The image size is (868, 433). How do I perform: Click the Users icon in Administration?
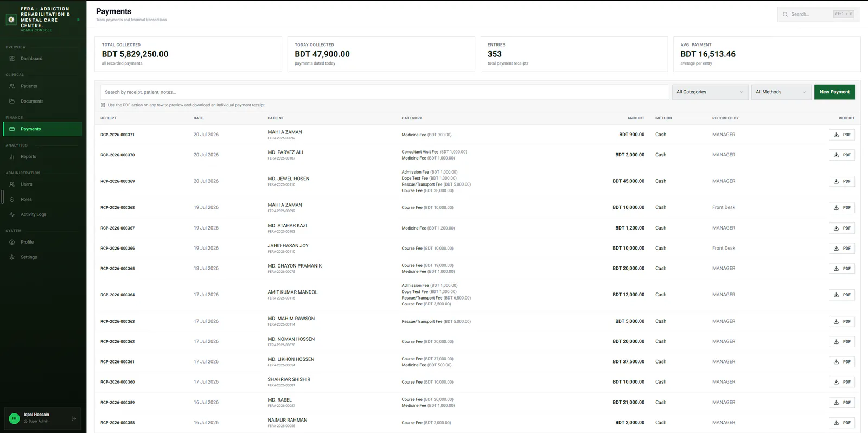tap(12, 184)
